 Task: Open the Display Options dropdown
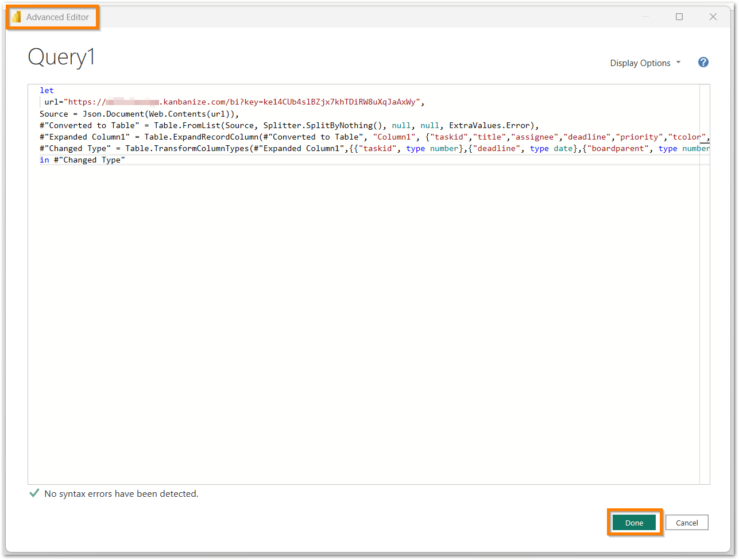[x=645, y=63]
